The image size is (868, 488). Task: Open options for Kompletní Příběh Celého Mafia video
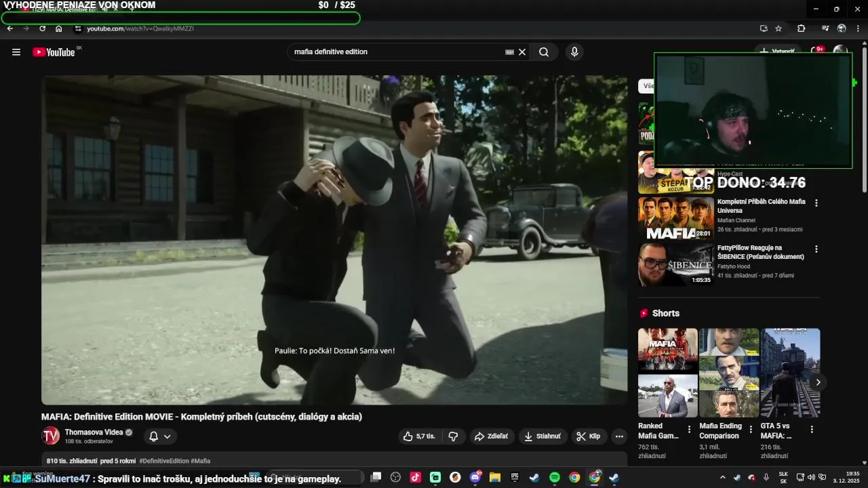tap(816, 203)
